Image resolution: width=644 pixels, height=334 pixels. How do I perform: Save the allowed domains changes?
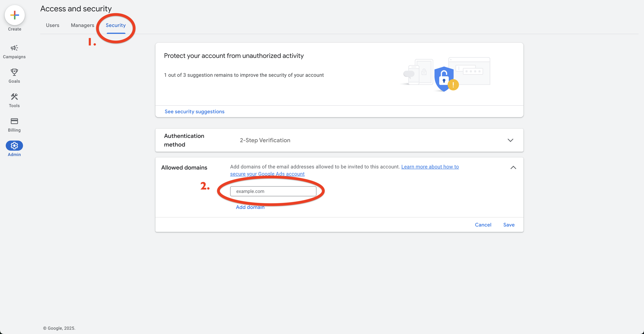pyautogui.click(x=509, y=224)
